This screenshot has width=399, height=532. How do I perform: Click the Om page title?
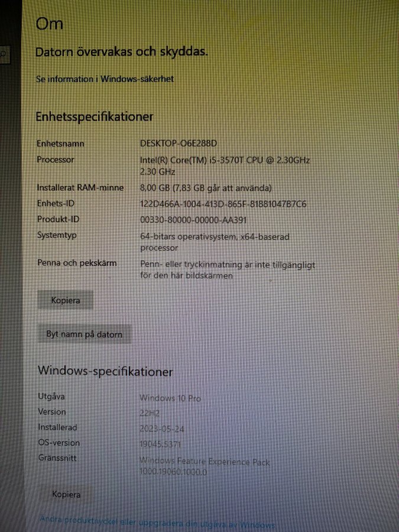point(50,24)
